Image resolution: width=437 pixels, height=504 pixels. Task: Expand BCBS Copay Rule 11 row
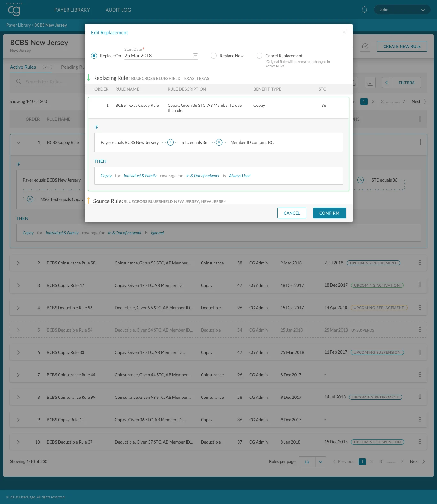pyautogui.click(x=18, y=420)
